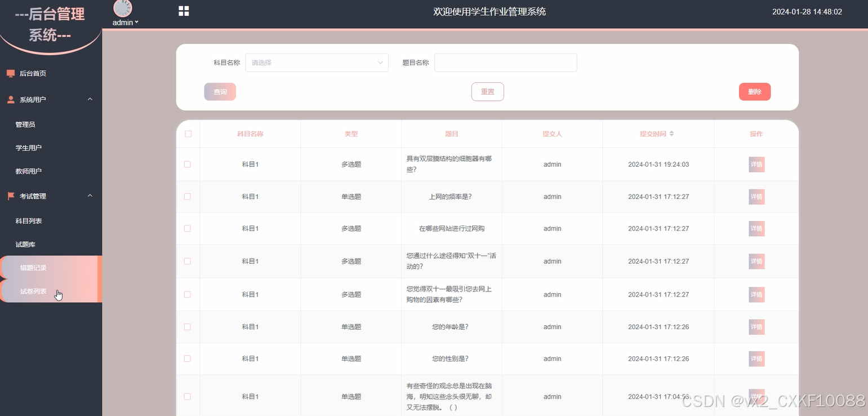Check the row for 您的年龄是?
This screenshot has height=416, width=868.
[188, 326]
